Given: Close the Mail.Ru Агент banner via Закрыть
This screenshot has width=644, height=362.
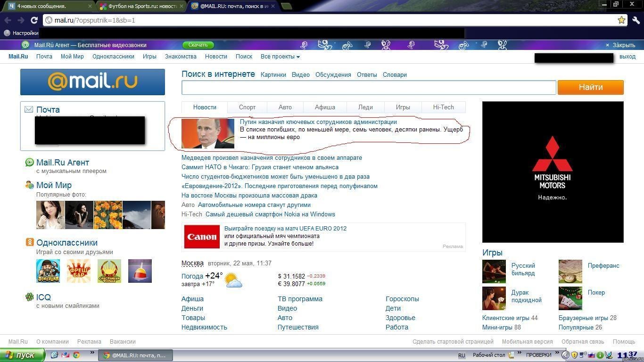Looking at the screenshot, I should (x=620, y=45).
